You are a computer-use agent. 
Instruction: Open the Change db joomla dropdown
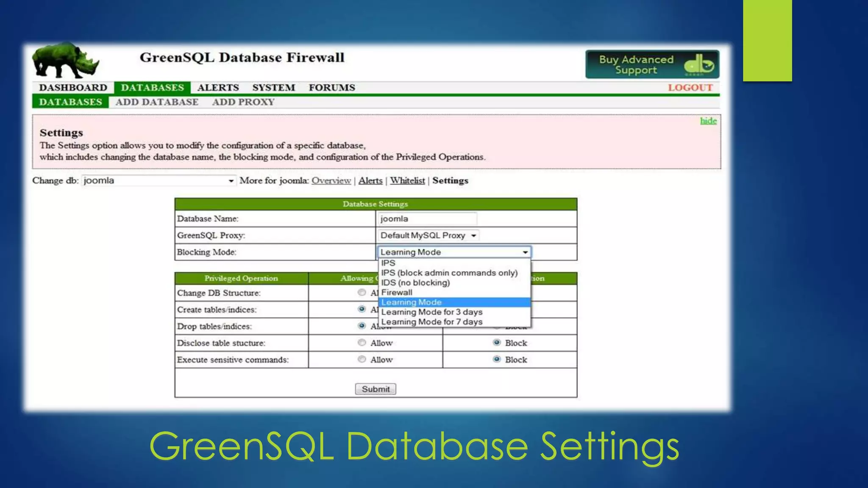click(159, 180)
